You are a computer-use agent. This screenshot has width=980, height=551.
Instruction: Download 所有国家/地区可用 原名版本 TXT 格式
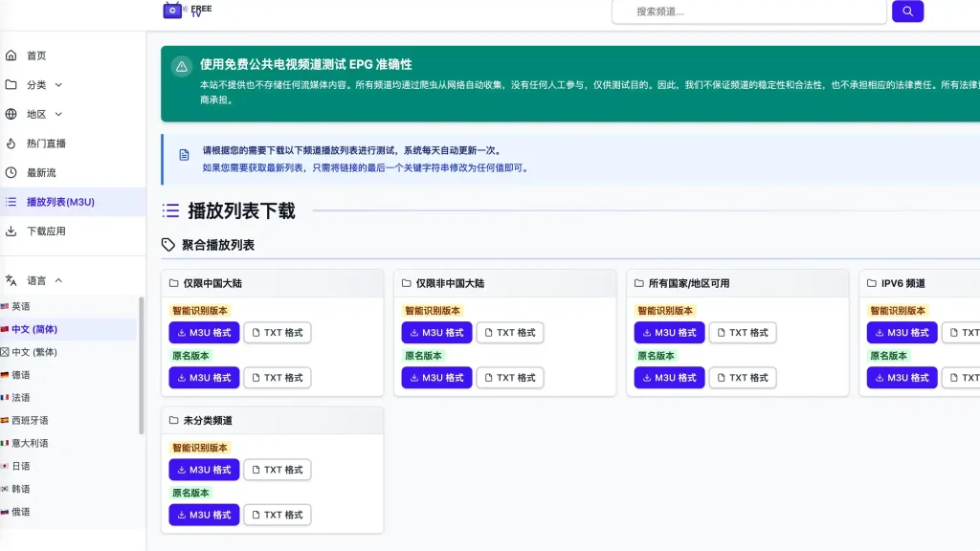[743, 377]
